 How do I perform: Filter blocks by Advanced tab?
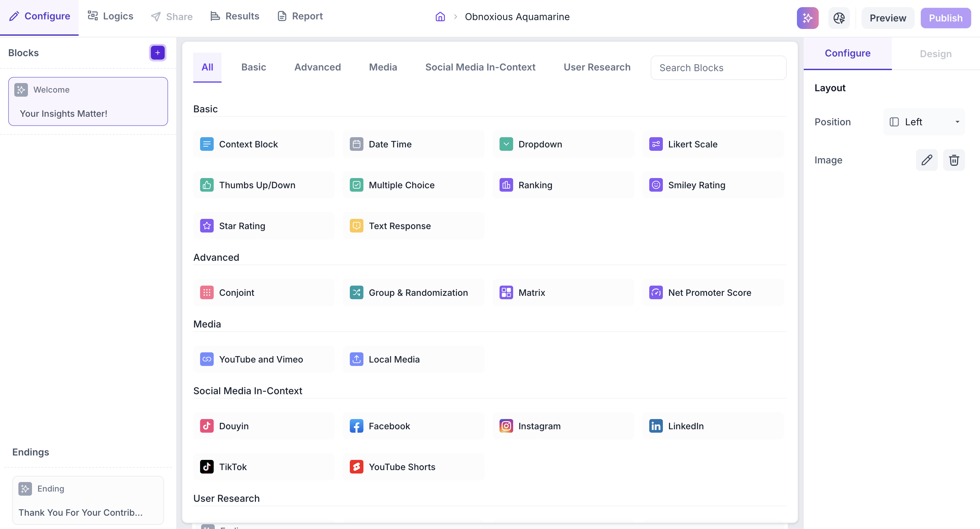[317, 67]
